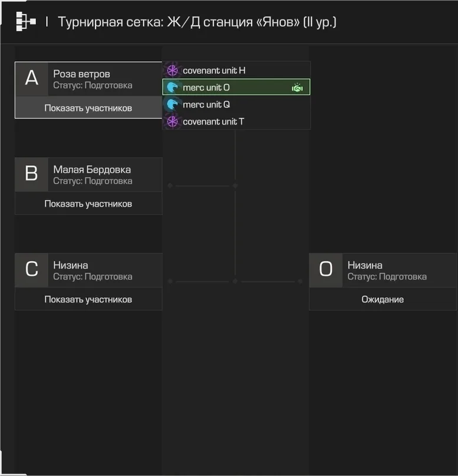Expand participants for Малая Бердовка
The width and height of the screenshot is (458, 476).
pos(88,203)
